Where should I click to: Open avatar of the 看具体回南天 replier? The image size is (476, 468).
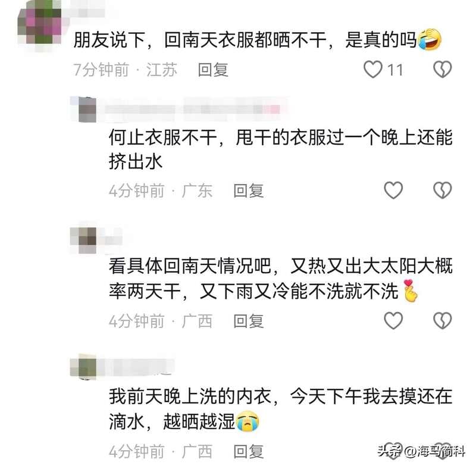pos(87,240)
